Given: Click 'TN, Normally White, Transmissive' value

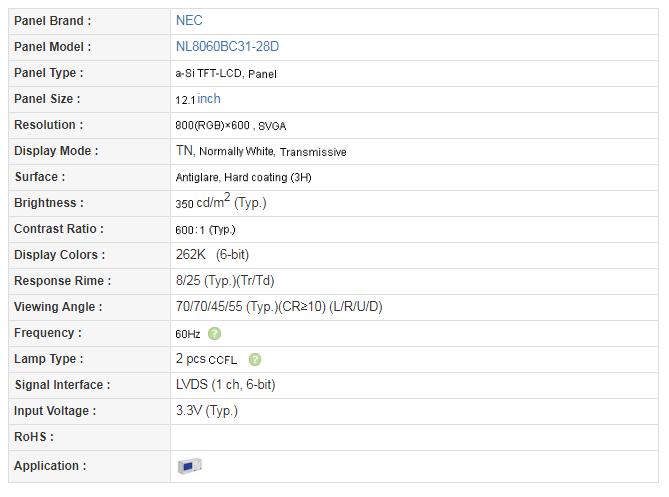Looking at the screenshot, I should 261,151.
